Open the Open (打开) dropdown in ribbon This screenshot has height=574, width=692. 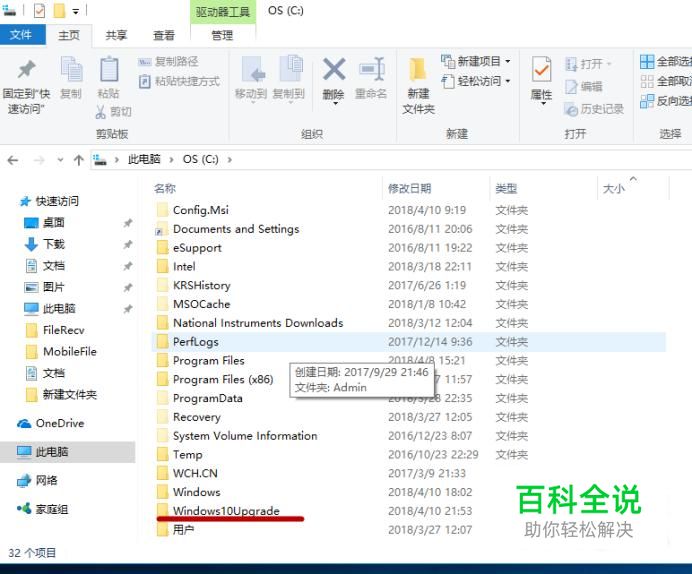coord(588,64)
